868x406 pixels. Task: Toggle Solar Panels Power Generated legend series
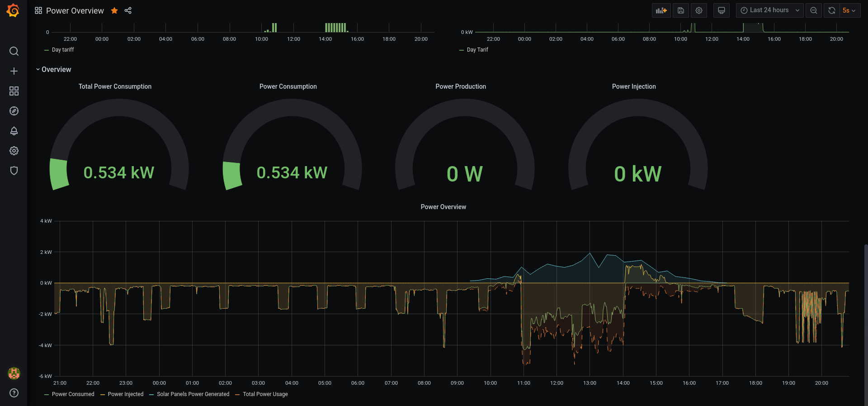pyautogui.click(x=193, y=394)
